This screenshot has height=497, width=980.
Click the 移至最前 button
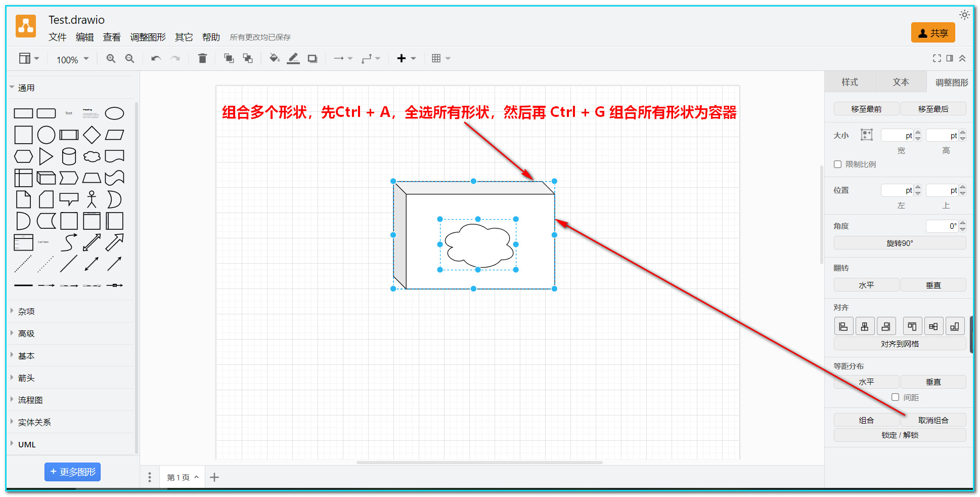[866, 109]
